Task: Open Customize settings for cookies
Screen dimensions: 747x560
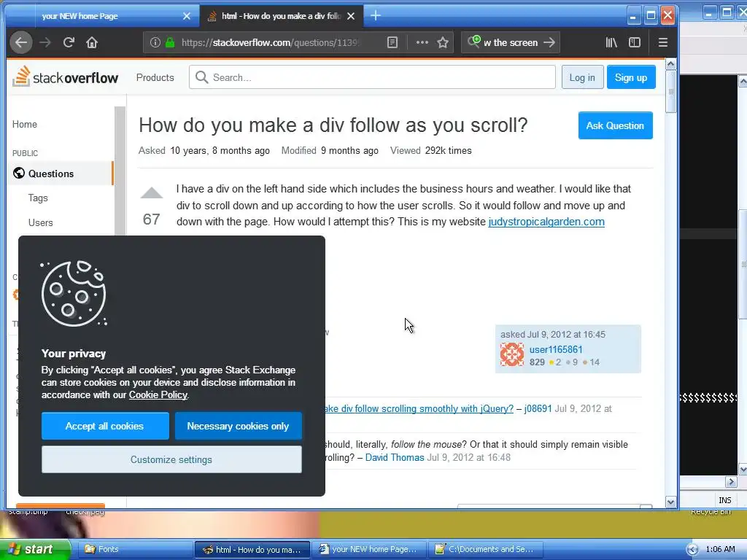Action: click(171, 459)
